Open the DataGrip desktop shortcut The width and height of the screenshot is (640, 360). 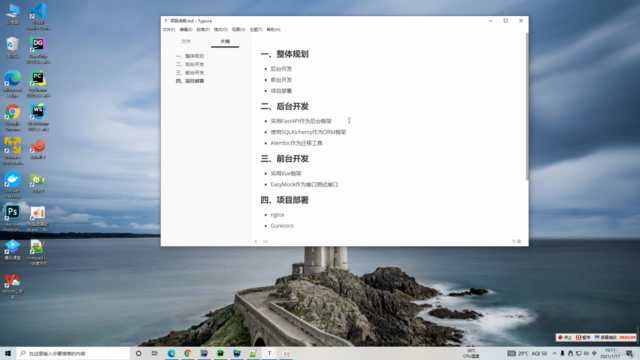[38, 51]
